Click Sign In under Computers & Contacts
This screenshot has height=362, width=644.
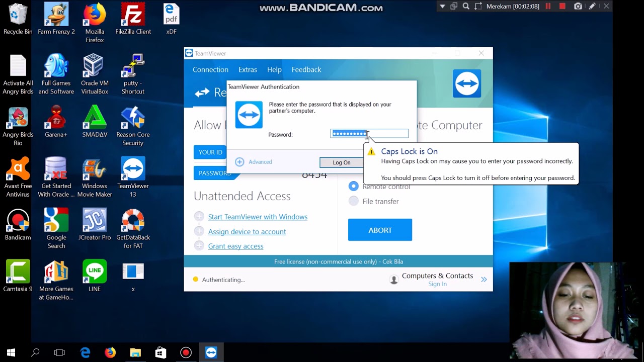tap(437, 284)
